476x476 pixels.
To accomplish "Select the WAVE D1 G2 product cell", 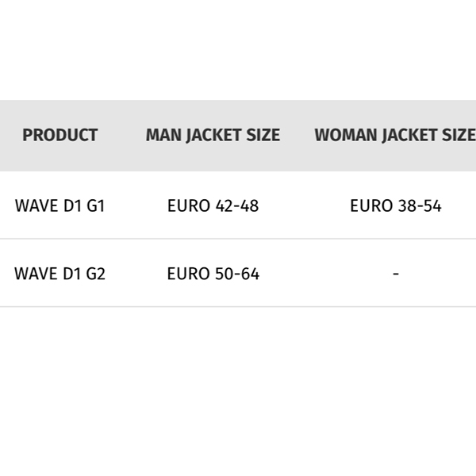I will (x=59, y=274).
